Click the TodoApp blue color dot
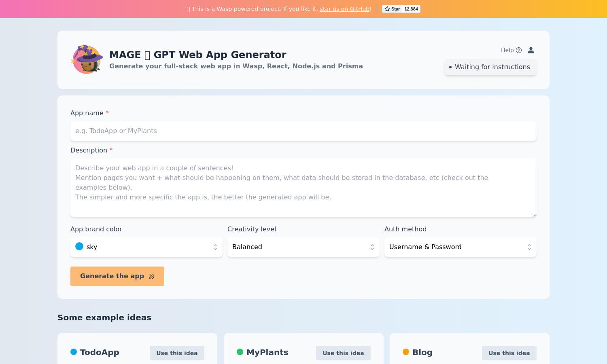 point(74,352)
